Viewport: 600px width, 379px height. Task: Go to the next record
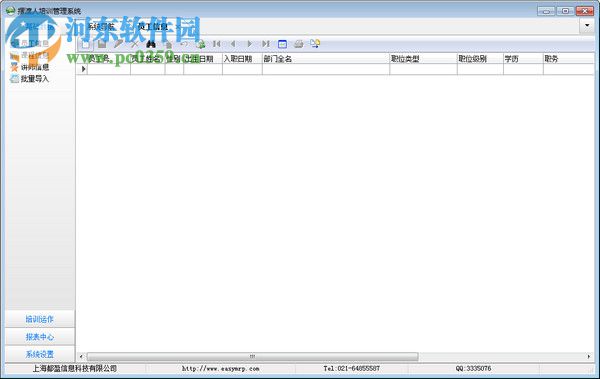click(249, 44)
